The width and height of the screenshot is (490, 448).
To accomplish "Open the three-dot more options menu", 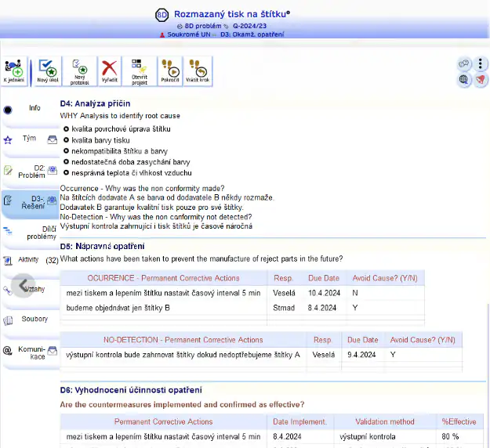I will [x=480, y=64].
